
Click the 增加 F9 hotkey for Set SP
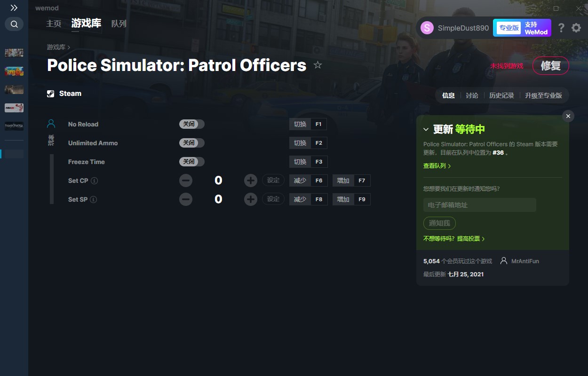tap(351, 199)
